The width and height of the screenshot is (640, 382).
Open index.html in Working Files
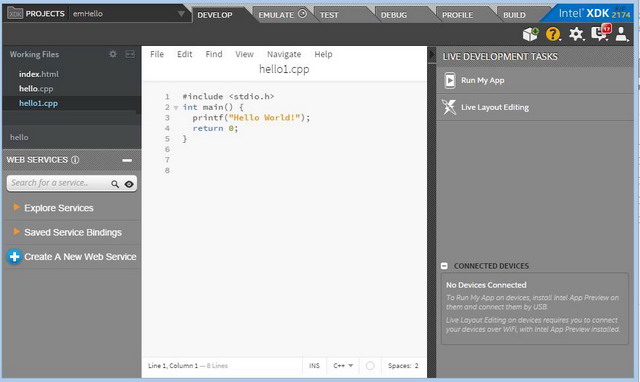39,74
